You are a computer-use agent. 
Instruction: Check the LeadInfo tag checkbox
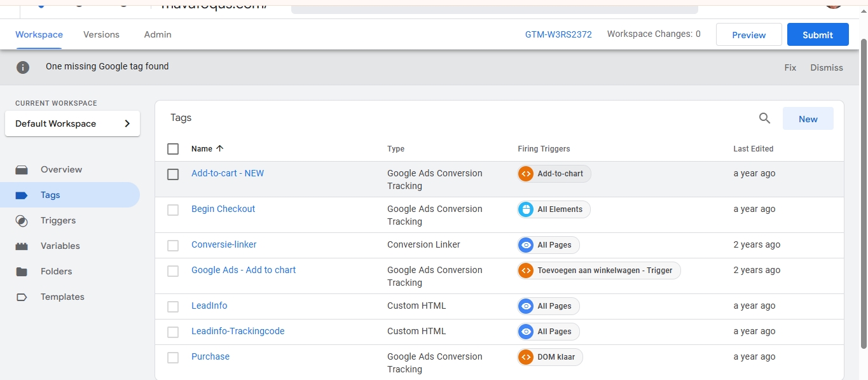tap(173, 307)
